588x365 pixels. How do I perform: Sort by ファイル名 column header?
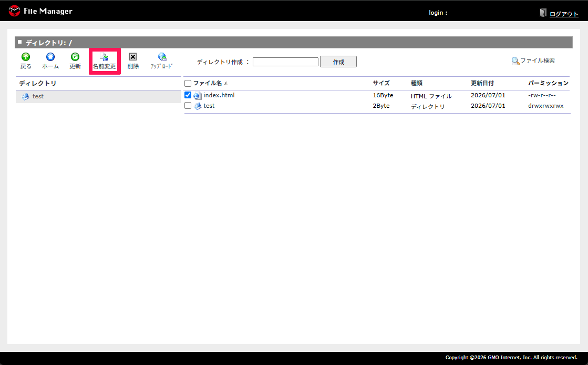[x=208, y=83]
